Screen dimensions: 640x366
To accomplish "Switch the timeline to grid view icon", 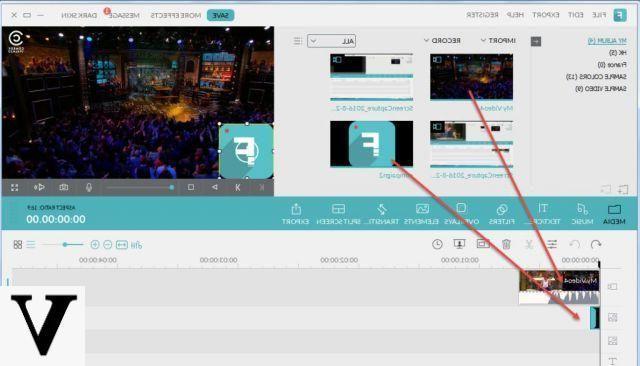I will [18, 244].
